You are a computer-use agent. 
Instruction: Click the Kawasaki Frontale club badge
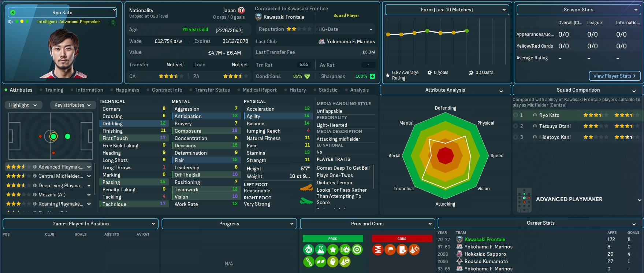tap(258, 17)
